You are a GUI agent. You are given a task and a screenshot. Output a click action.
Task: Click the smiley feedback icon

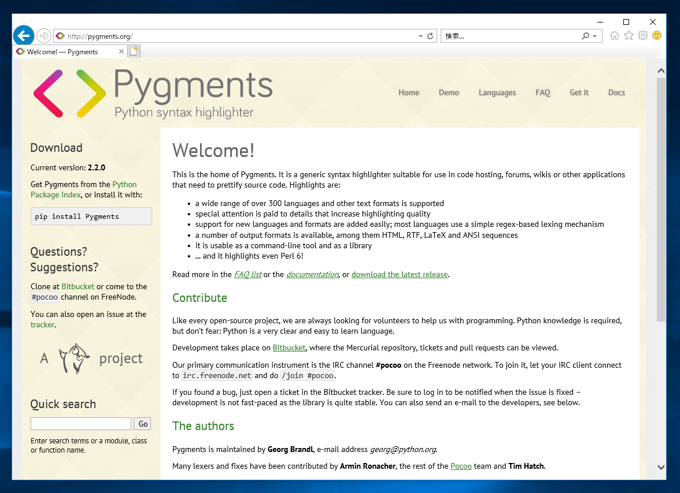point(657,36)
